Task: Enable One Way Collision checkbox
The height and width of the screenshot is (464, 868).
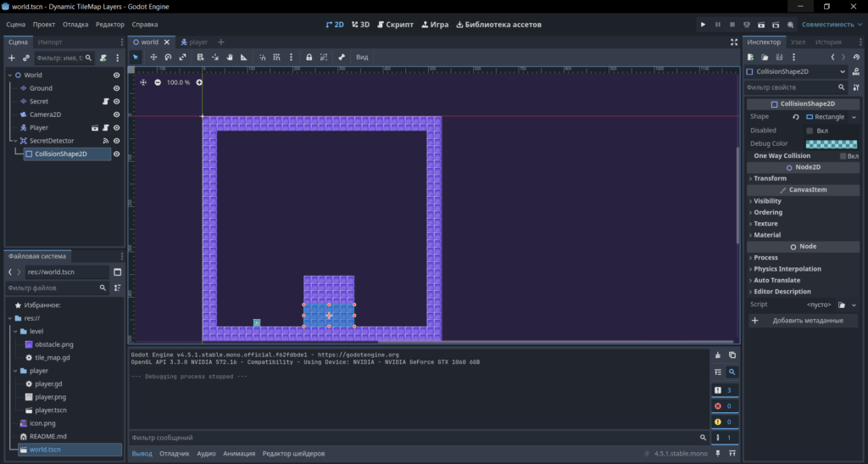Action: [843, 156]
